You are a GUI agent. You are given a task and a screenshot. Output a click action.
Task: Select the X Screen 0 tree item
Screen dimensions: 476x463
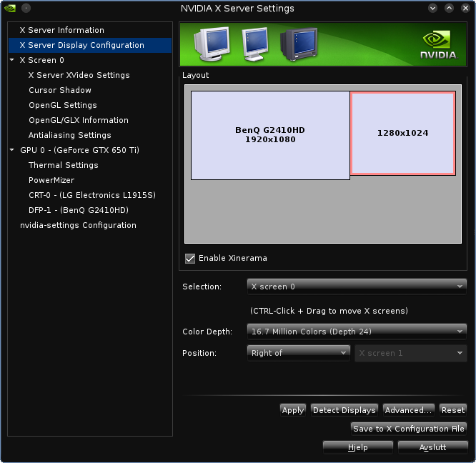[42, 60]
